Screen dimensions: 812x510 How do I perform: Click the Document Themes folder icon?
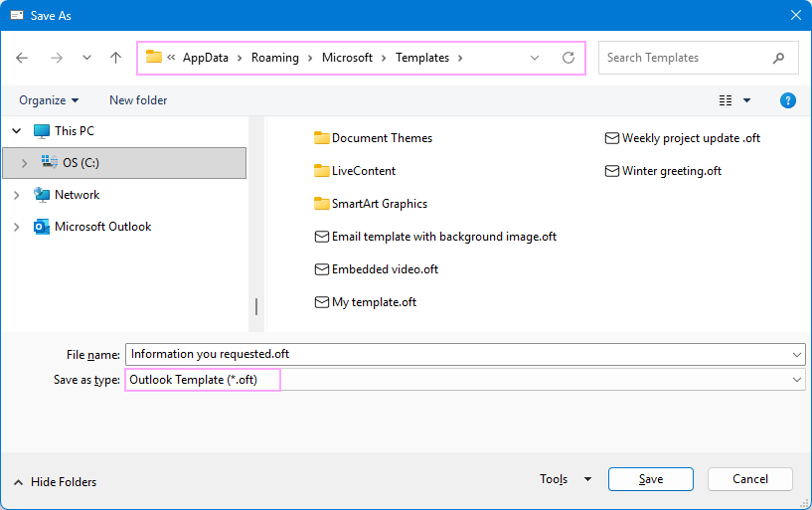point(322,138)
